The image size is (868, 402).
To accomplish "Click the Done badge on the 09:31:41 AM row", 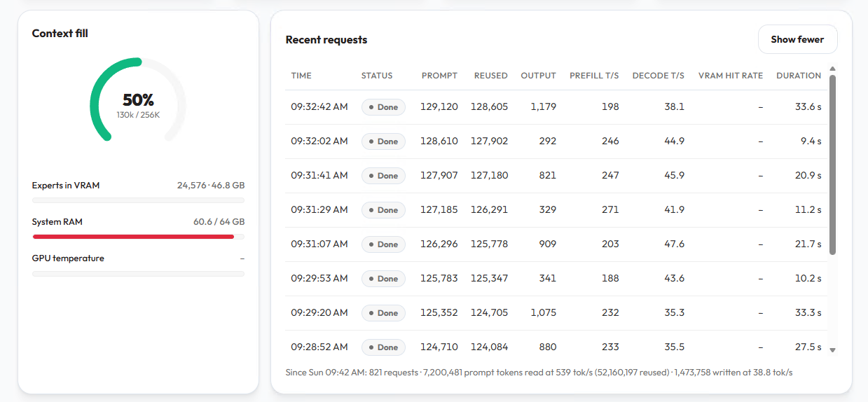I will click(x=383, y=176).
